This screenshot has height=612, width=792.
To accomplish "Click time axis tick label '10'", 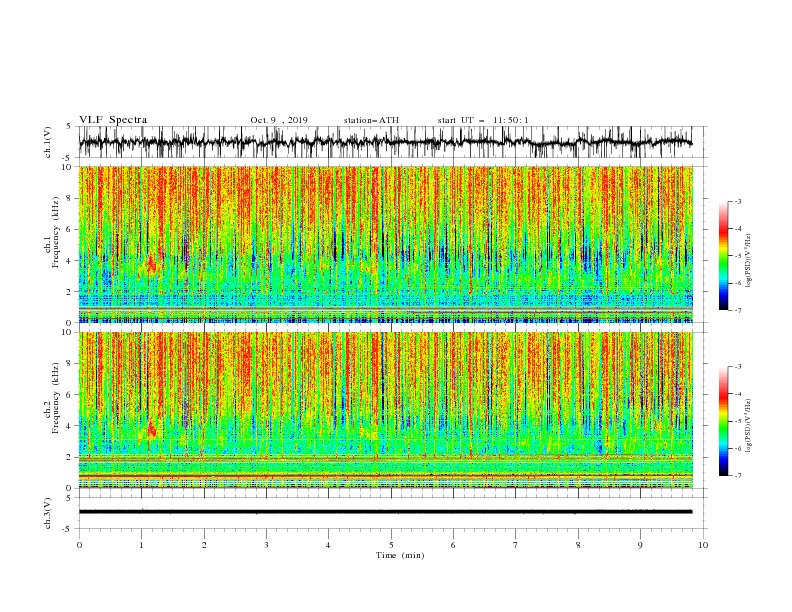I will (x=703, y=545).
